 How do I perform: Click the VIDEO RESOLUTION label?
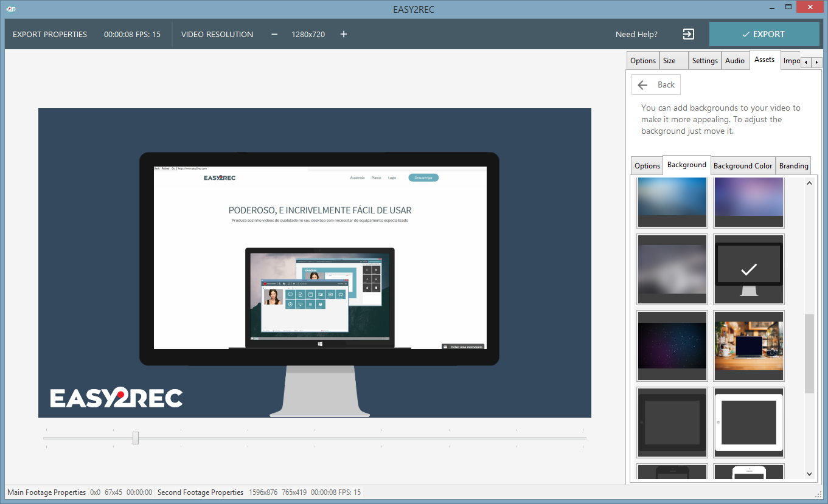(217, 34)
